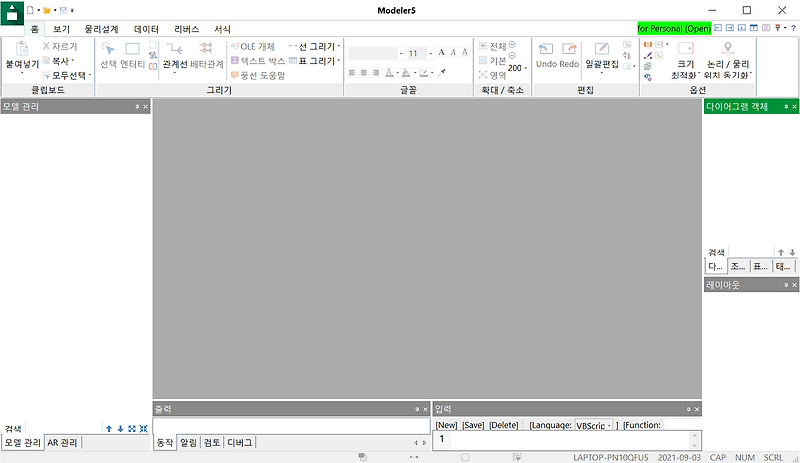Click the New document icon in title bar
Image resolution: width=800 pixels, height=463 pixels.
(30, 10)
